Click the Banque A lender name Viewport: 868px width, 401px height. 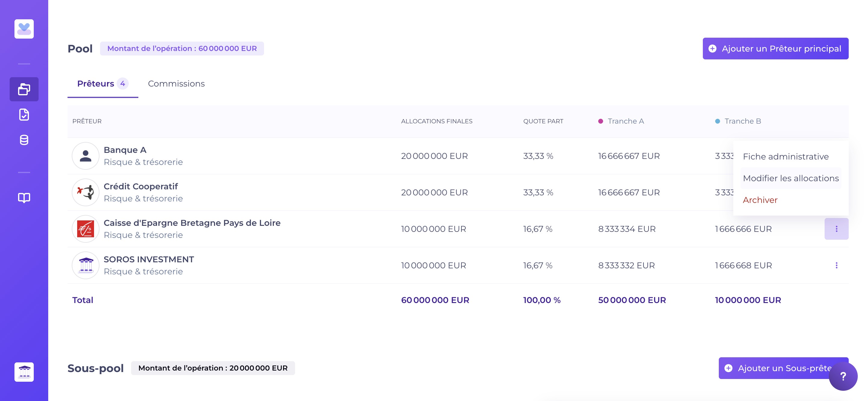click(x=125, y=150)
